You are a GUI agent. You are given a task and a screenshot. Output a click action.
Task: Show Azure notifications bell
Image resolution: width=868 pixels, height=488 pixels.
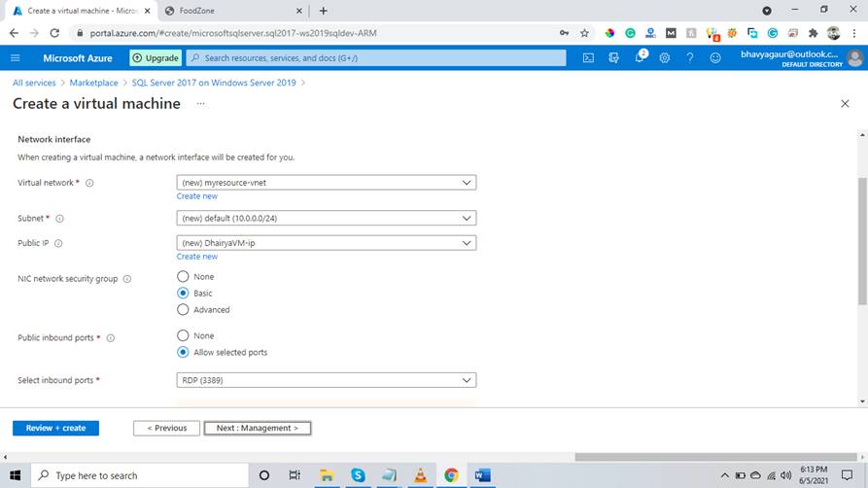(640, 57)
